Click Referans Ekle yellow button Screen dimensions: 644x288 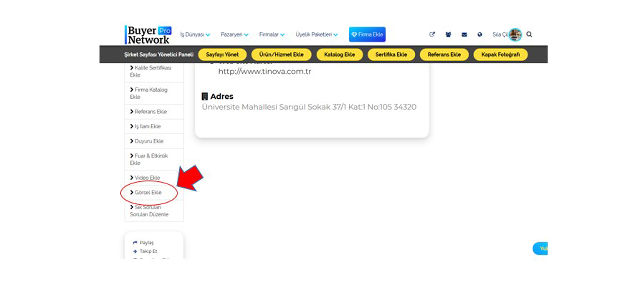click(444, 55)
